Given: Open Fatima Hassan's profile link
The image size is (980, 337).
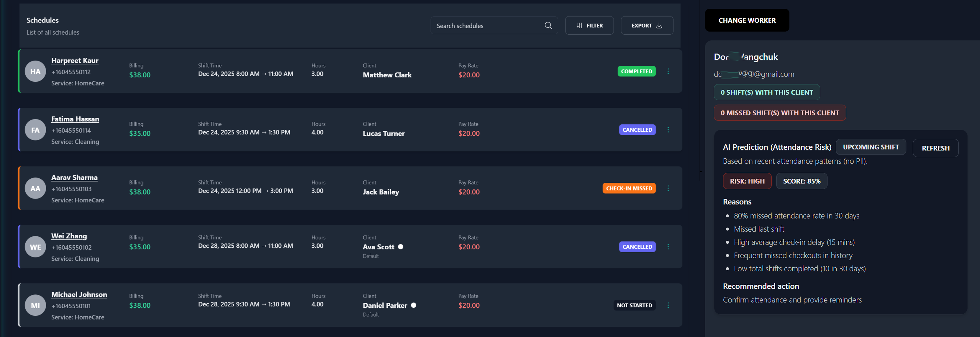Looking at the screenshot, I should pos(75,119).
